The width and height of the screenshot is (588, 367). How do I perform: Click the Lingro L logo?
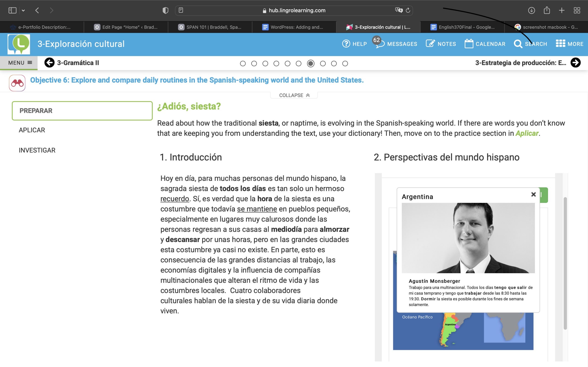(19, 44)
